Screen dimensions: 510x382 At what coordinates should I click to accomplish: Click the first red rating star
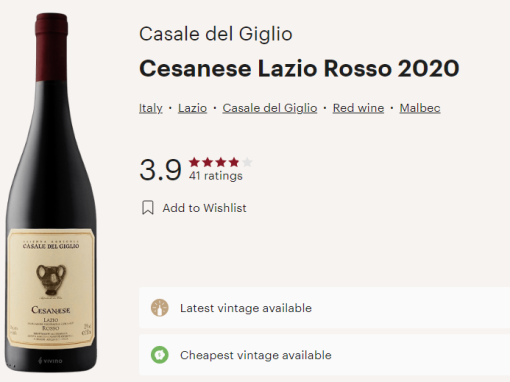[194, 162]
